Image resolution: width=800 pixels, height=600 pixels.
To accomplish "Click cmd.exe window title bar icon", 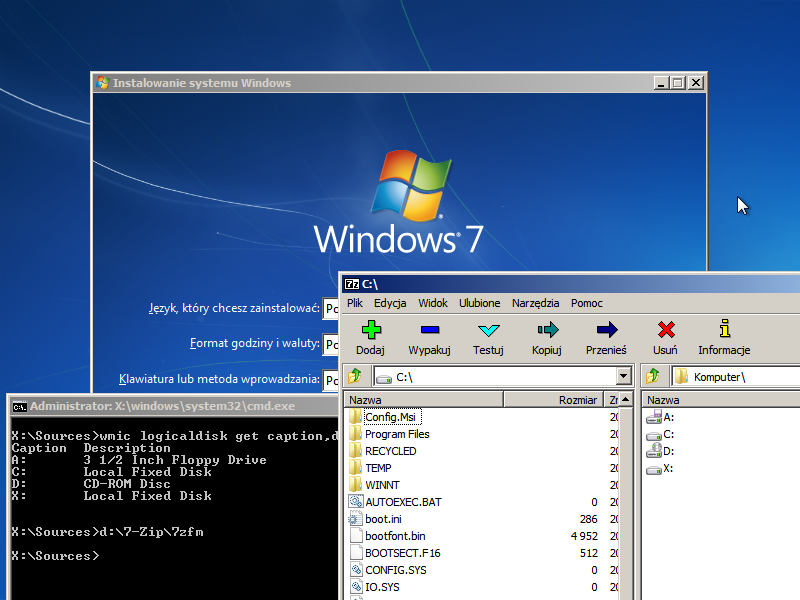I will pos(20,407).
